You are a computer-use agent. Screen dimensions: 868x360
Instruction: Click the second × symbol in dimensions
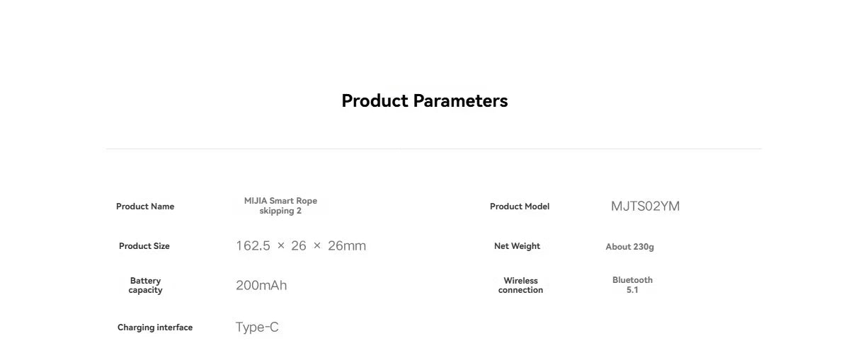(317, 246)
